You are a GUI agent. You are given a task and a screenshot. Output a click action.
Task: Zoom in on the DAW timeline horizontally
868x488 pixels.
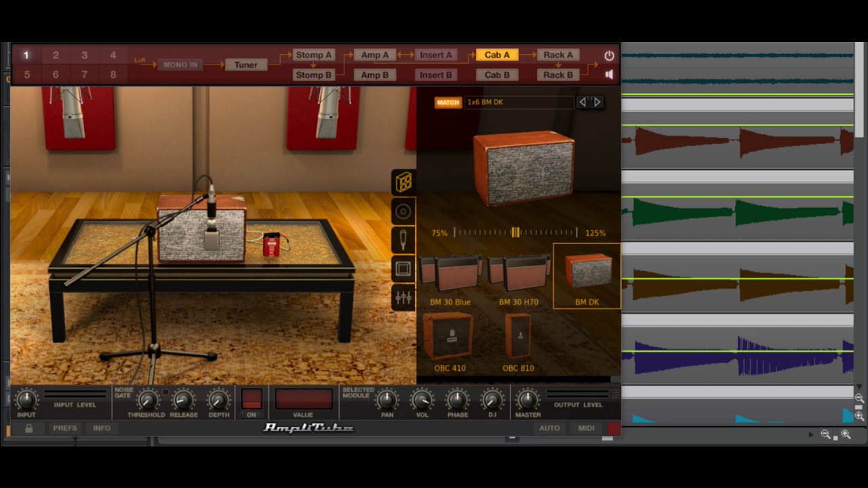point(846,434)
